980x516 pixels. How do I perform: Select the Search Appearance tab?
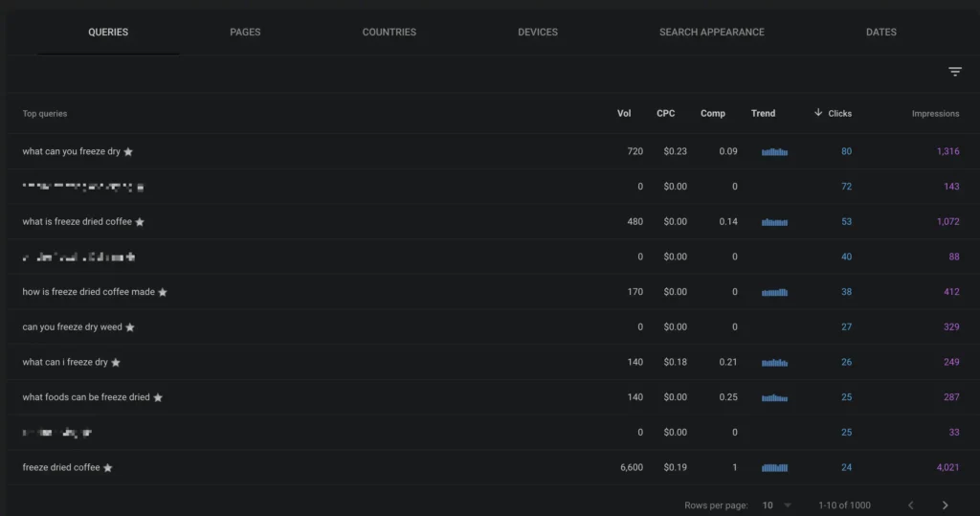[711, 32]
